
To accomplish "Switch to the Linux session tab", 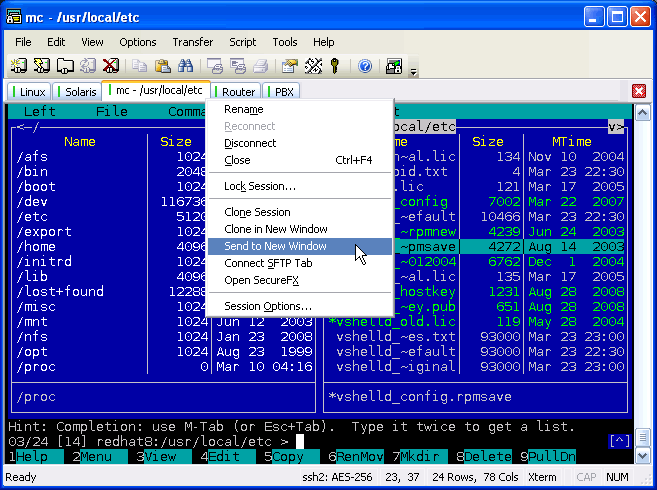I will 29,91.
